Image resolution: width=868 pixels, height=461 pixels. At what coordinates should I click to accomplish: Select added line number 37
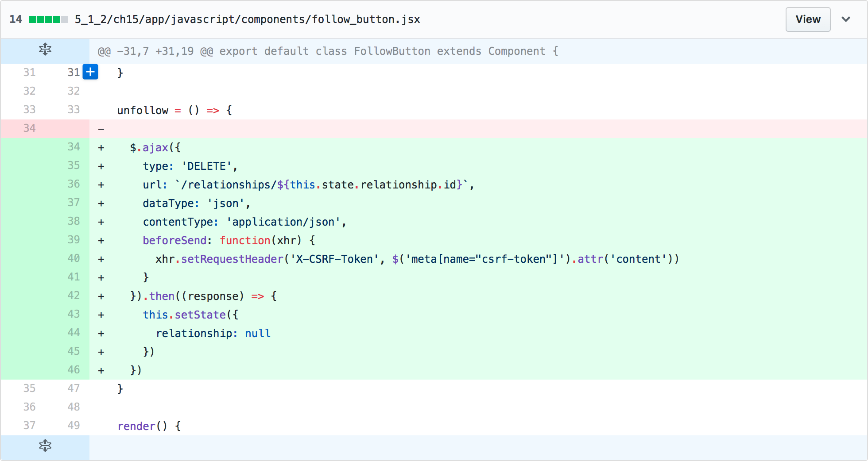(74, 203)
